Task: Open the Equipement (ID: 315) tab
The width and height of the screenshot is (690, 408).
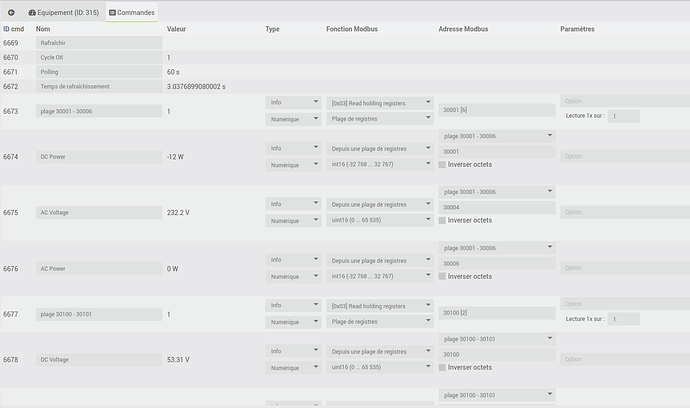Action: (64, 12)
